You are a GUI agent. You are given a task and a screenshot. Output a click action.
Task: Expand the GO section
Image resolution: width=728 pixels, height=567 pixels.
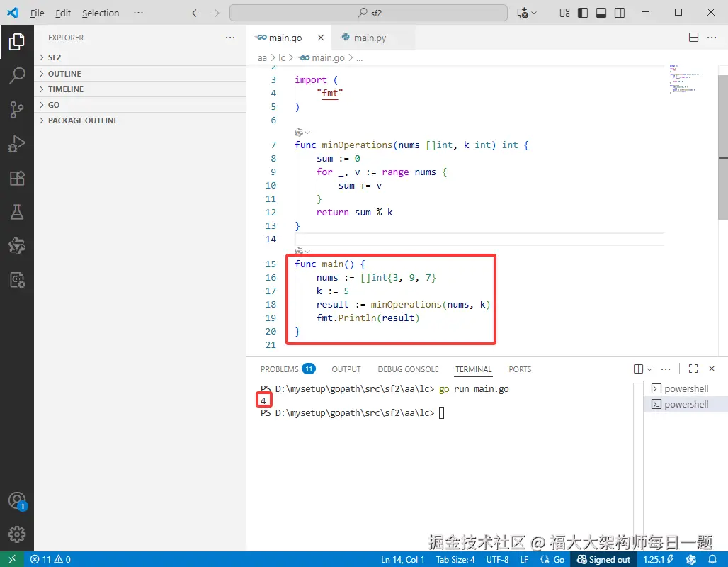click(140, 105)
